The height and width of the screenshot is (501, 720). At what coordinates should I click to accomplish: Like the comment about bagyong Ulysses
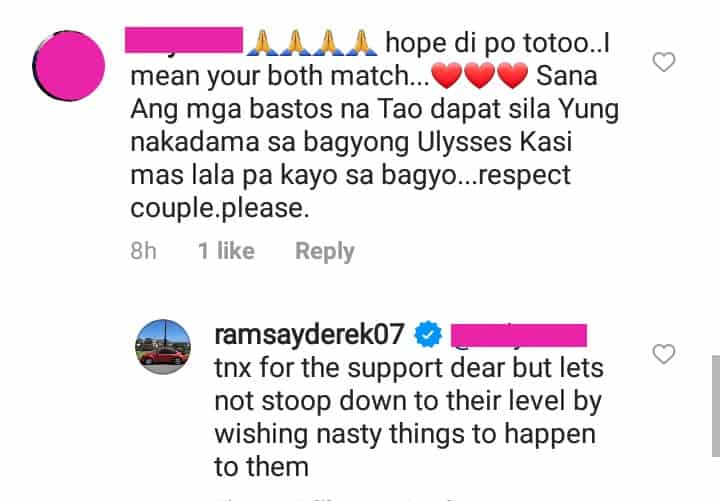(664, 62)
